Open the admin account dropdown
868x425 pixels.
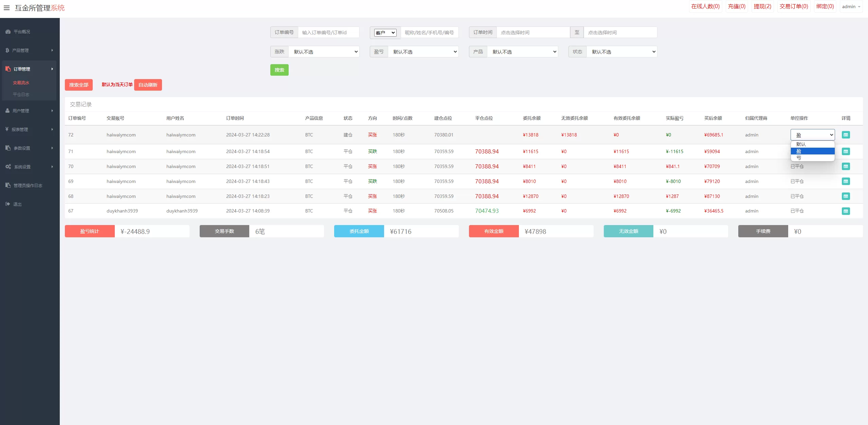pyautogui.click(x=851, y=6)
